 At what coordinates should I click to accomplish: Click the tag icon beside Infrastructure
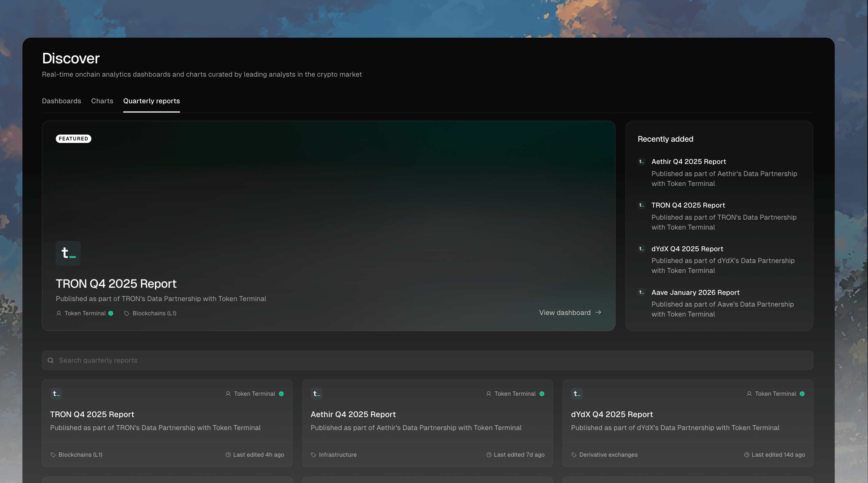[313, 455]
